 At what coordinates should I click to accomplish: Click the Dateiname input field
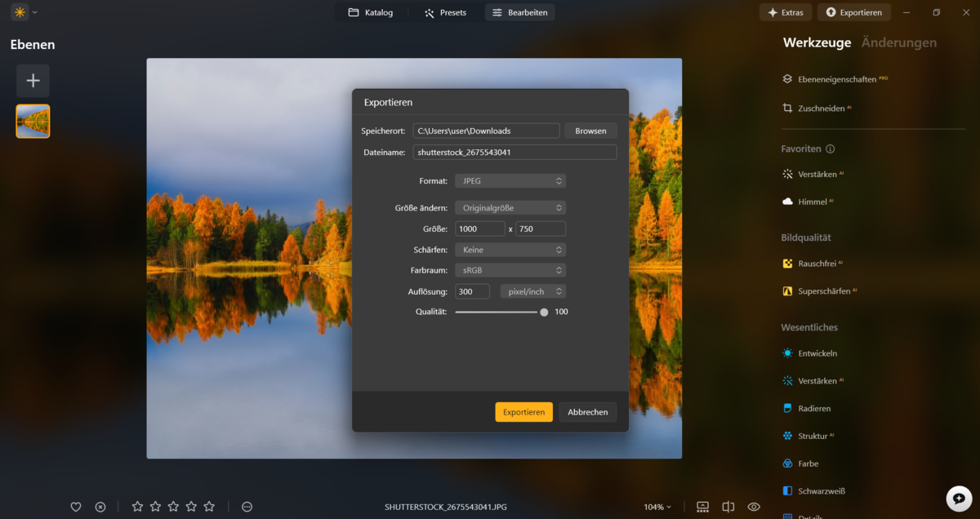point(514,152)
